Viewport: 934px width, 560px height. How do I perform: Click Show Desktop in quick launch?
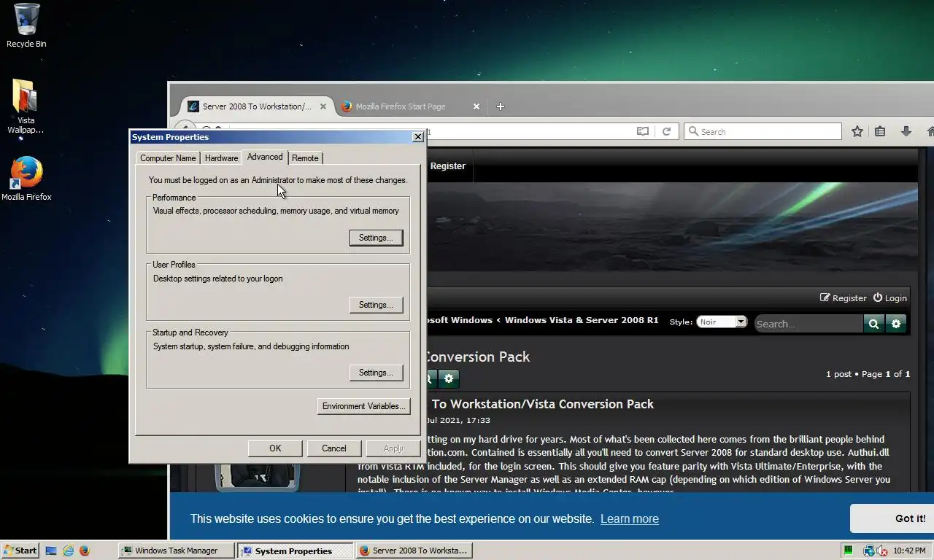pyautogui.click(x=51, y=551)
